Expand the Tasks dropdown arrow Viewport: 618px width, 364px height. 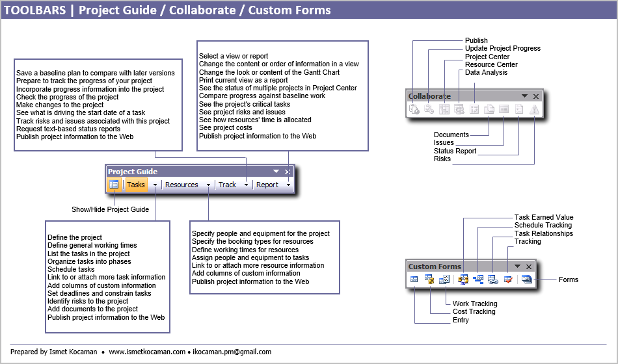(x=155, y=185)
